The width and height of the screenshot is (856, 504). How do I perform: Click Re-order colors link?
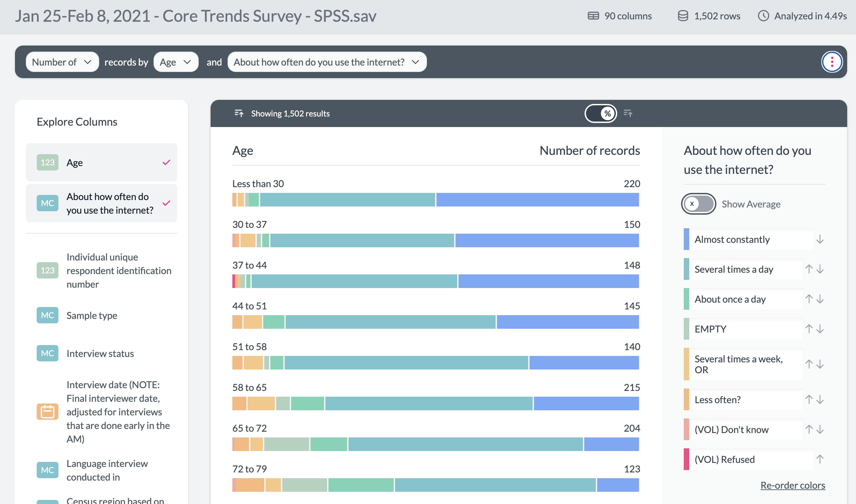[792, 485]
